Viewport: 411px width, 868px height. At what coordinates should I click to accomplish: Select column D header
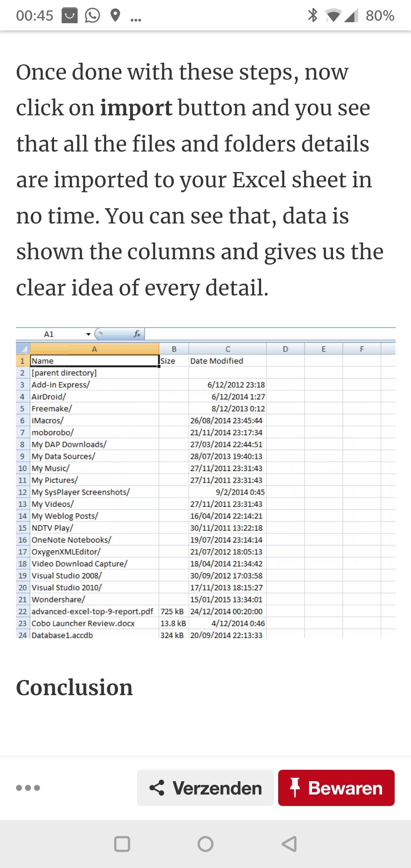click(285, 349)
